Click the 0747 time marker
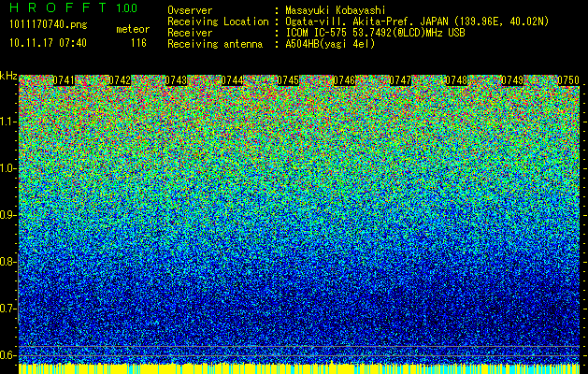The image size is (588, 374). pyautogui.click(x=400, y=80)
